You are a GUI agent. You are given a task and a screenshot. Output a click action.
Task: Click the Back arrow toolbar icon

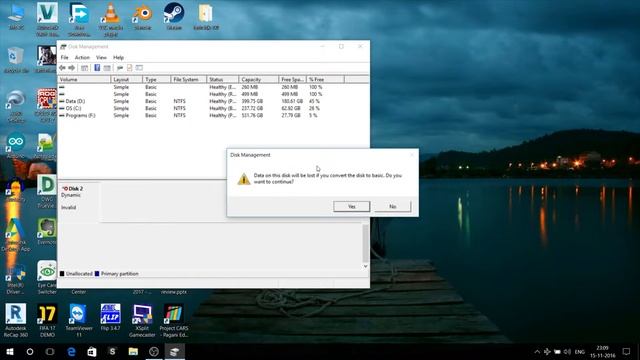[62, 68]
